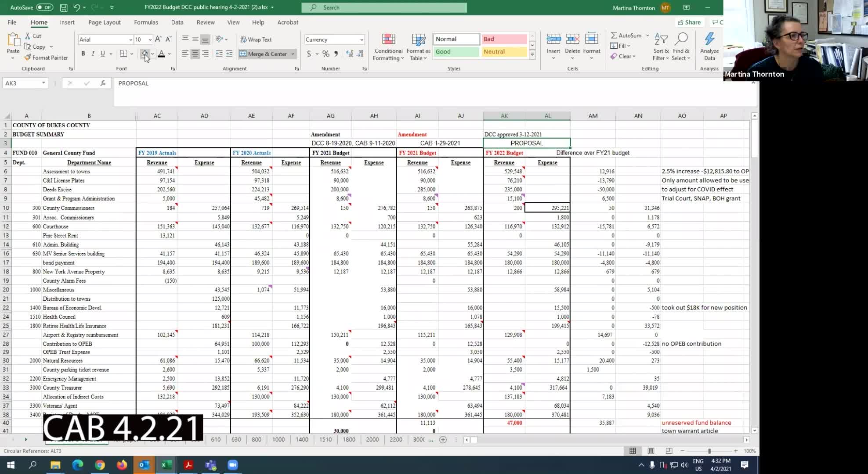Click the Increase Decimal icon
This screenshot has width=868, height=474.
point(350,54)
